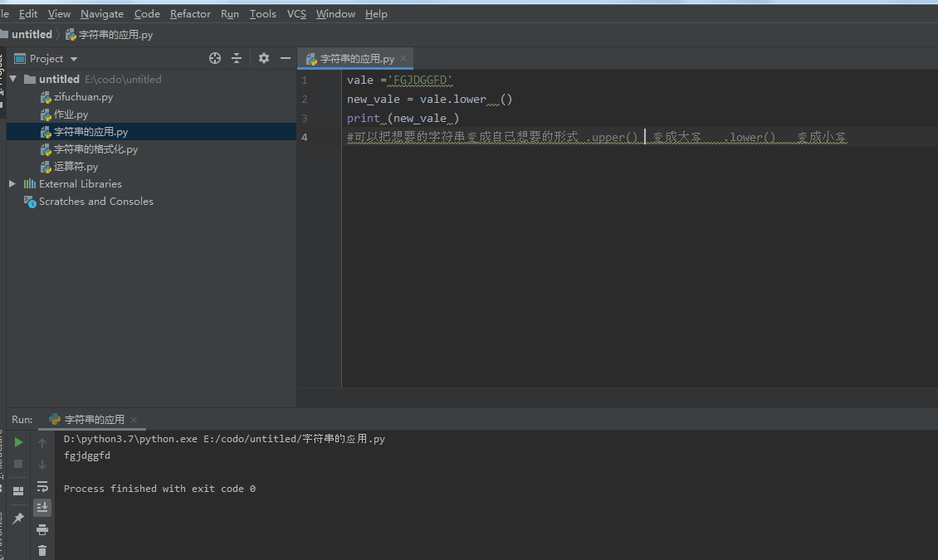938x560 pixels.
Task: Click the fgjdggfd output in console
Action: pos(86,455)
